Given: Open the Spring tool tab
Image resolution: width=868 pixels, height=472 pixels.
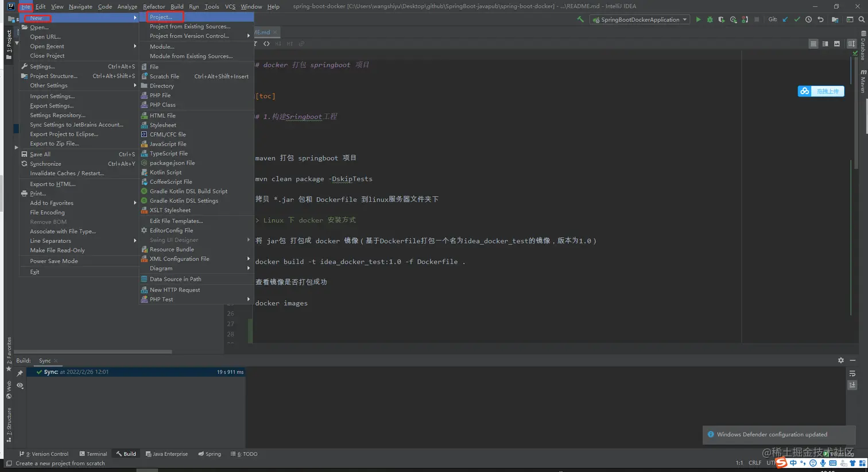Looking at the screenshot, I should [x=210, y=454].
